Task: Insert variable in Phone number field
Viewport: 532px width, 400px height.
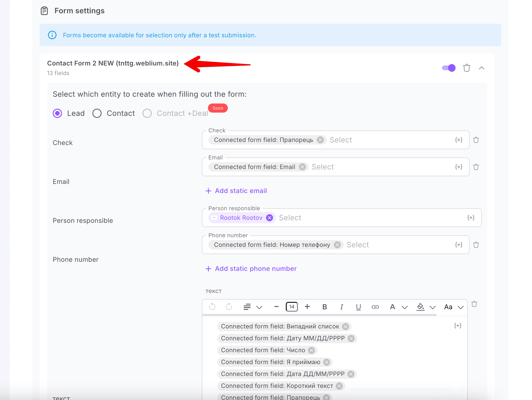Action: [459, 245]
